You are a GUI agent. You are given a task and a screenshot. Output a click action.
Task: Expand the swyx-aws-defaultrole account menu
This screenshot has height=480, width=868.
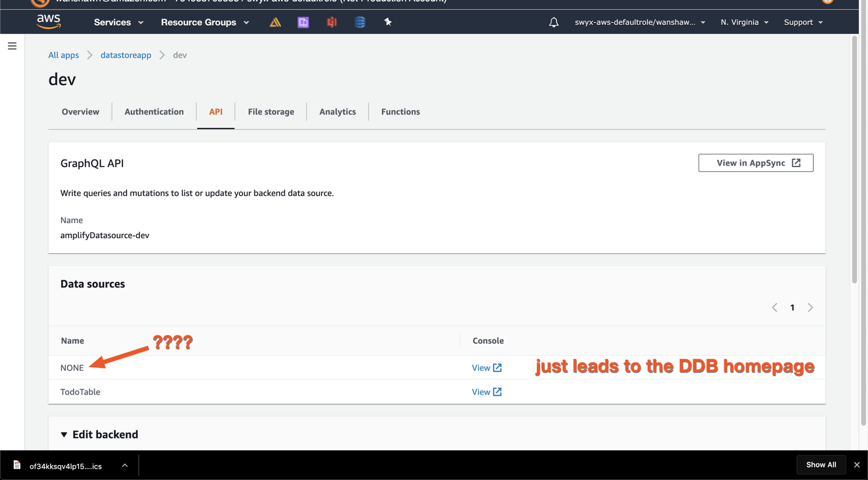click(x=639, y=22)
